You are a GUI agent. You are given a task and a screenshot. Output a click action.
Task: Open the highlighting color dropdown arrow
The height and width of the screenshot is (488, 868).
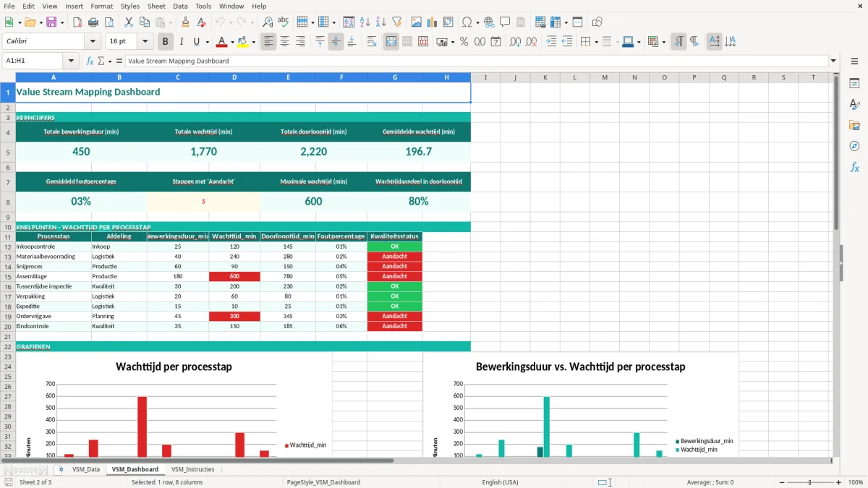(x=253, y=42)
